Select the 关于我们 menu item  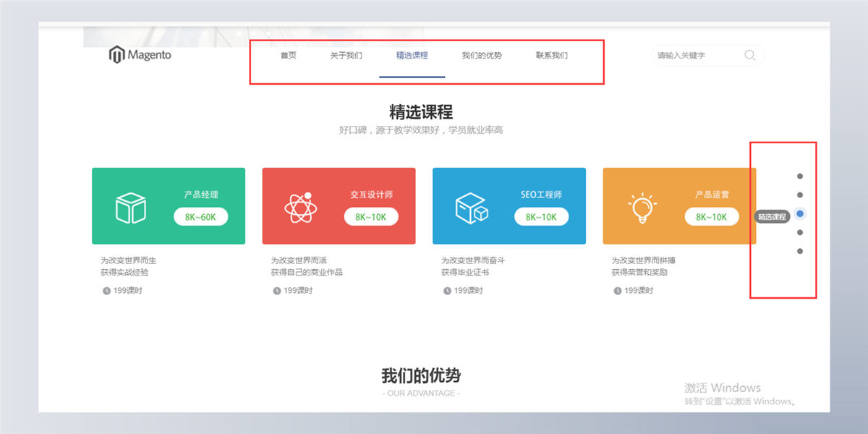[x=346, y=54]
